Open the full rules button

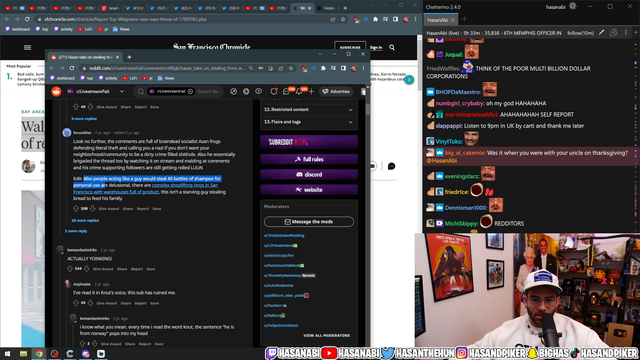click(309, 159)
